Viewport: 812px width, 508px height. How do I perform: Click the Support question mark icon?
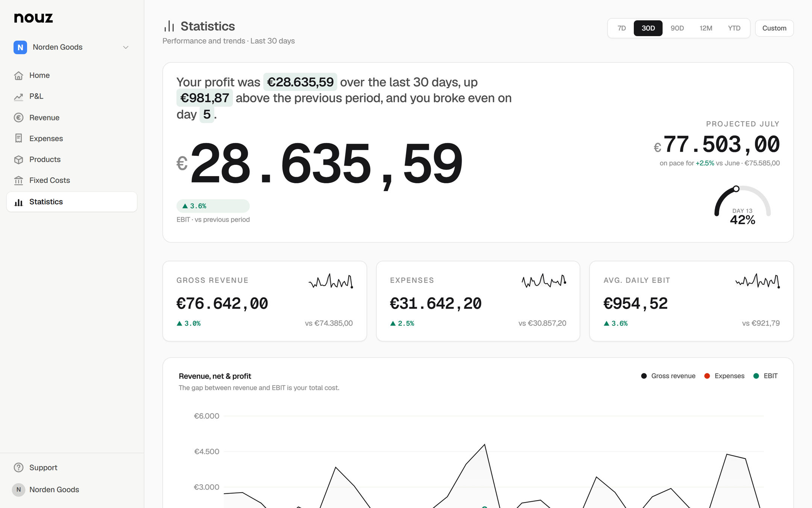click(x=18, y=467)
